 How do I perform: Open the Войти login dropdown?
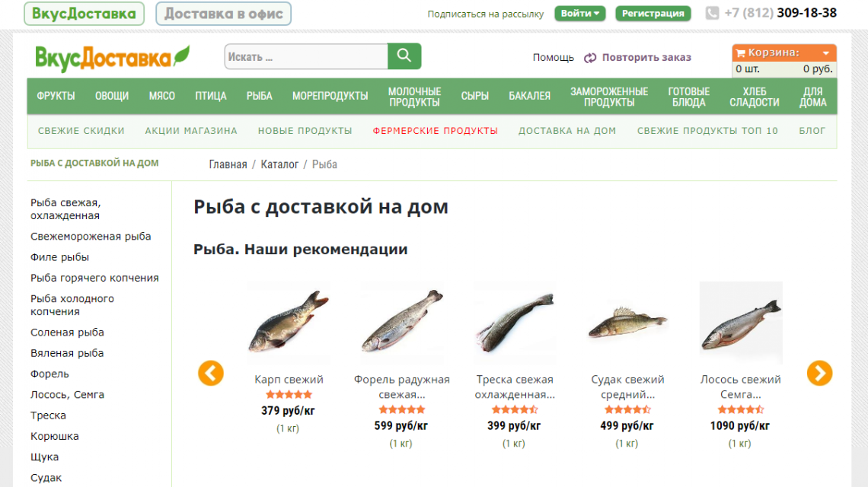(x=579, y=13)
